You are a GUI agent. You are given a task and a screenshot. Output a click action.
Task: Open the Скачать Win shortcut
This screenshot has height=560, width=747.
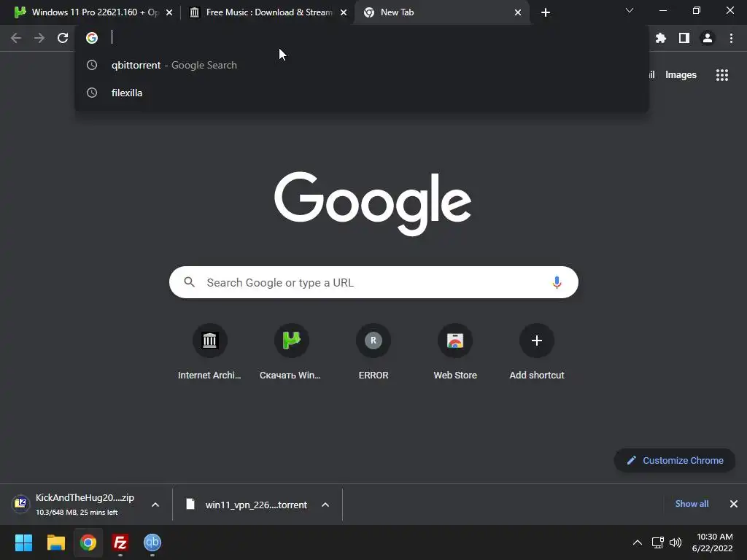tap(291, 352)
